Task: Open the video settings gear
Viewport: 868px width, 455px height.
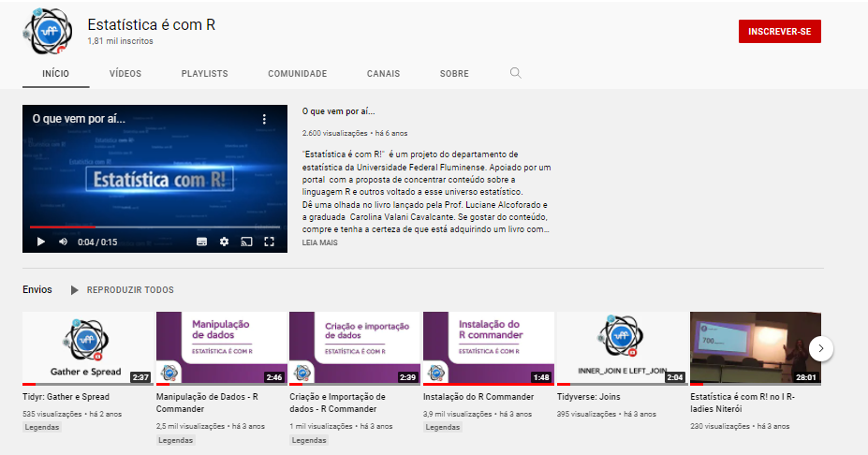Action: [x=224, y=242]
